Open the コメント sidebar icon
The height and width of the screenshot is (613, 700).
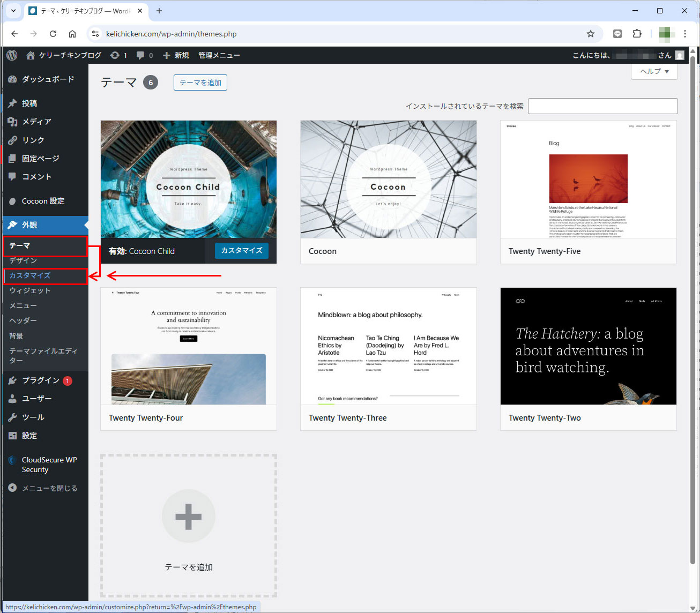pyautogui.click(x=12, y=176)
